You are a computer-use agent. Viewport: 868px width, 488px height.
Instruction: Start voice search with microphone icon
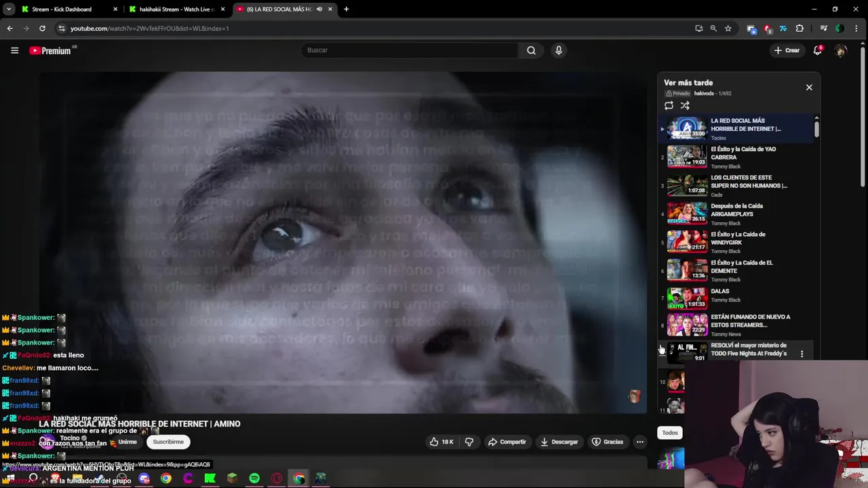point(558,50)
